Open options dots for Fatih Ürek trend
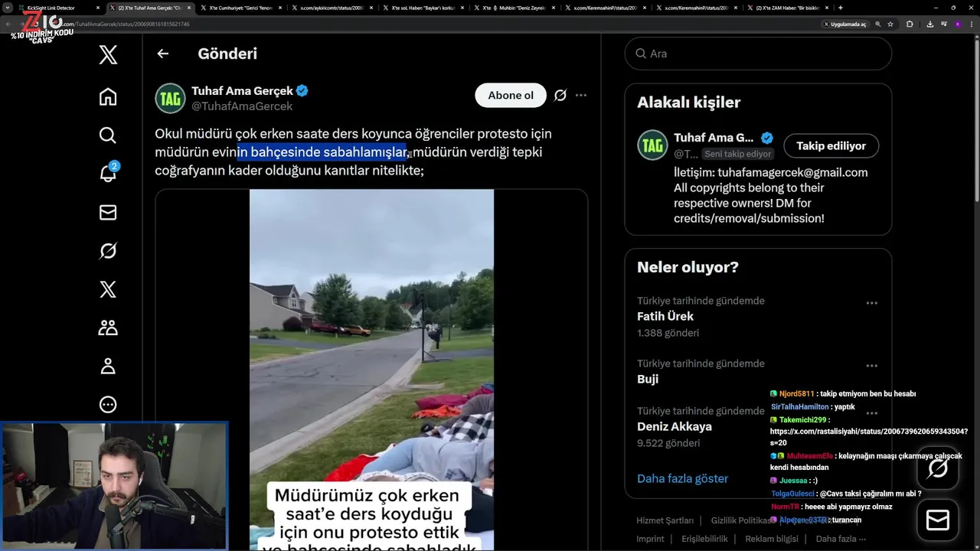This screenshot has height=551, width=980. (x=871, y=303)
